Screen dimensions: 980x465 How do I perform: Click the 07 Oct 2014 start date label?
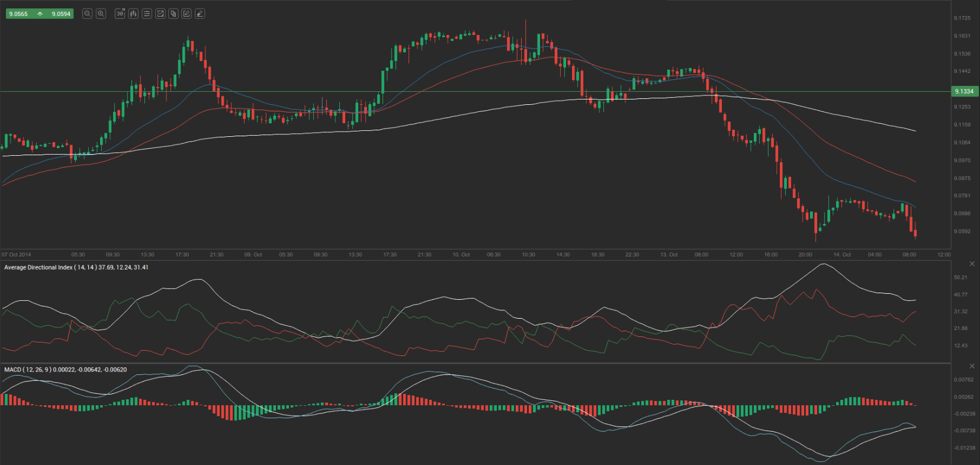[17, 255]
